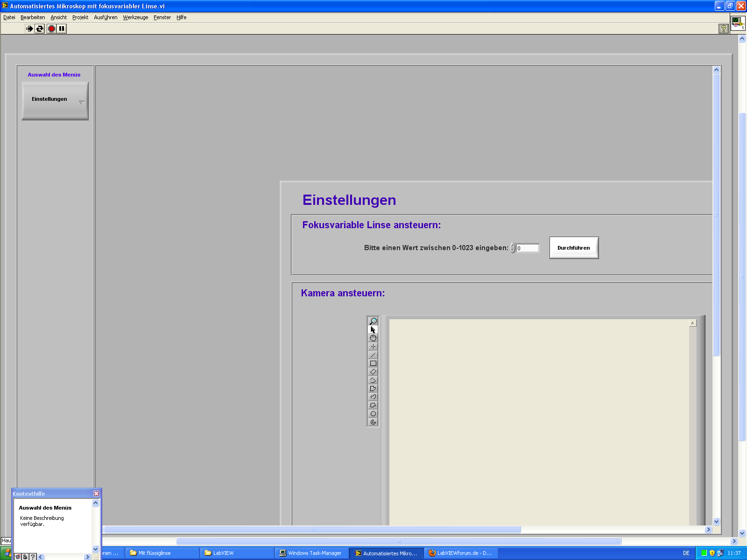747x560 pixels.
Task: Click the Kontexthilfe scroll-left arrow
Action: point(41,557)
